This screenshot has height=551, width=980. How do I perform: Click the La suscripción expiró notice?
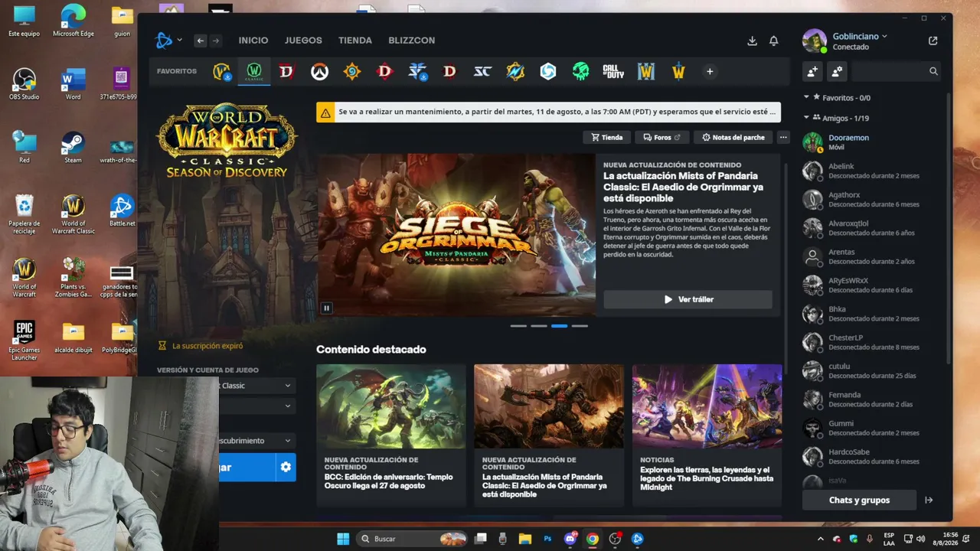pyautogui.click(x=201, y=346)
